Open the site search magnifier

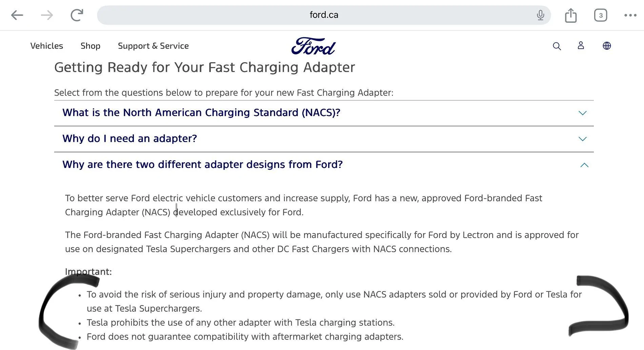pos(557,46)
